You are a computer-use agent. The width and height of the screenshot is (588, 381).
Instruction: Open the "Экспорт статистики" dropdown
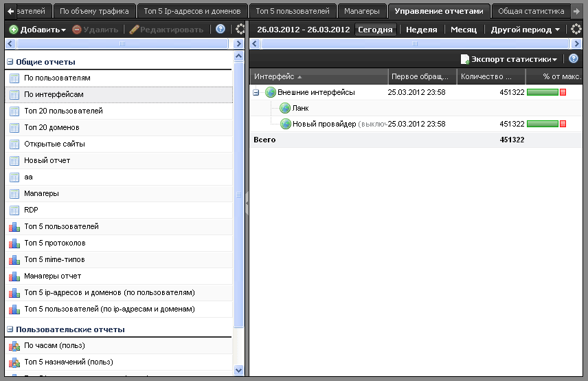coord(509,59)
